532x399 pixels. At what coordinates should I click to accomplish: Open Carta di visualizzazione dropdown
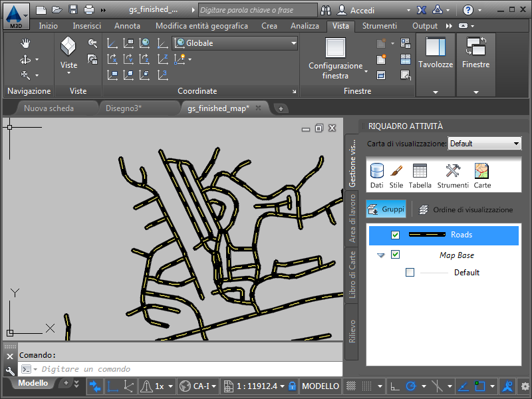[484, 144]
